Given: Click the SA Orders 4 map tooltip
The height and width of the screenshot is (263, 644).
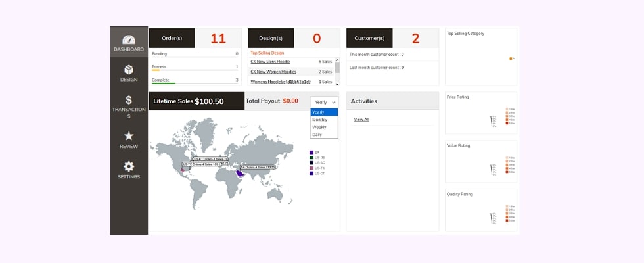Looking at the screenshot, I should point(258,167).
